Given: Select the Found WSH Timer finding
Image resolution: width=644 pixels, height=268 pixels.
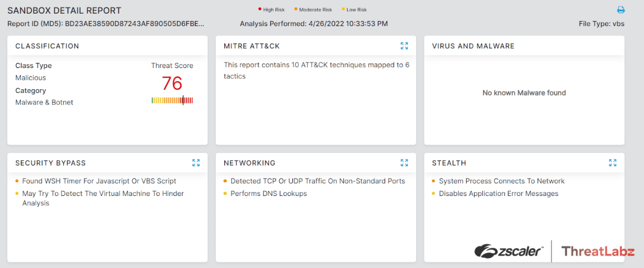Looking at the screenshot, I should point(99,181).
